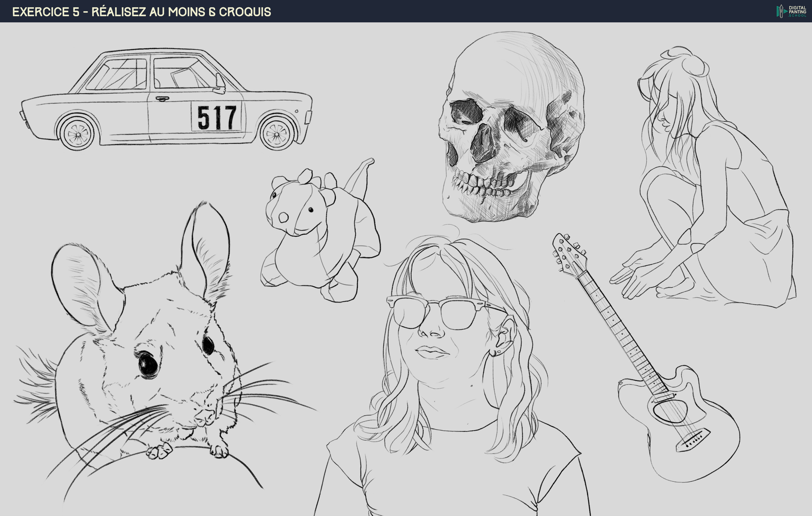Click the plush dinosaur's nose
This screenshot has height=516, width=812.
283,218
